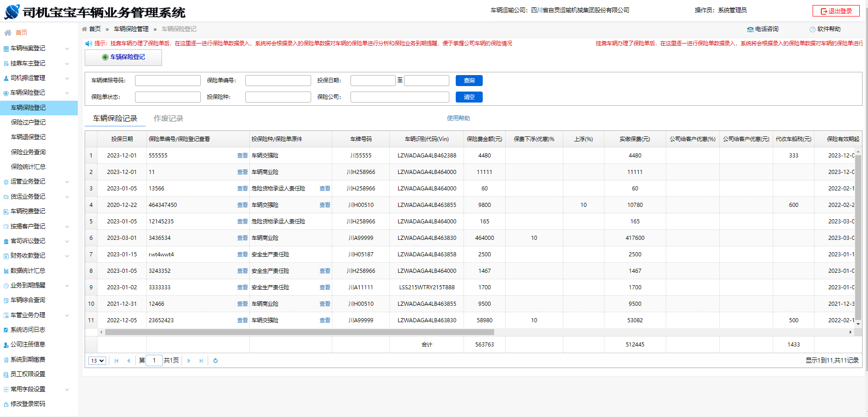Image resolution: width=868 pixels, height=417 pixels.
Task: Click the 保险单编号 input field
Action: pyautogui.click(x=278, y=81)
